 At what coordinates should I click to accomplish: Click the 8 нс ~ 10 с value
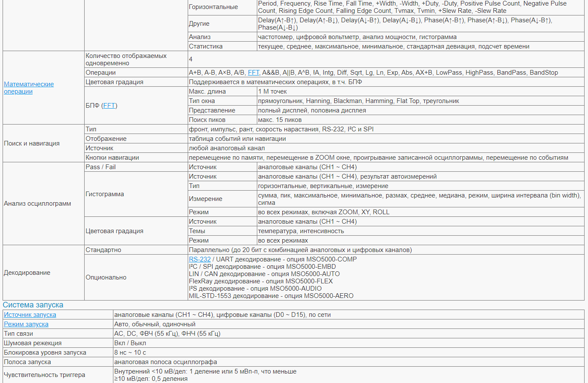coord(130,353)
